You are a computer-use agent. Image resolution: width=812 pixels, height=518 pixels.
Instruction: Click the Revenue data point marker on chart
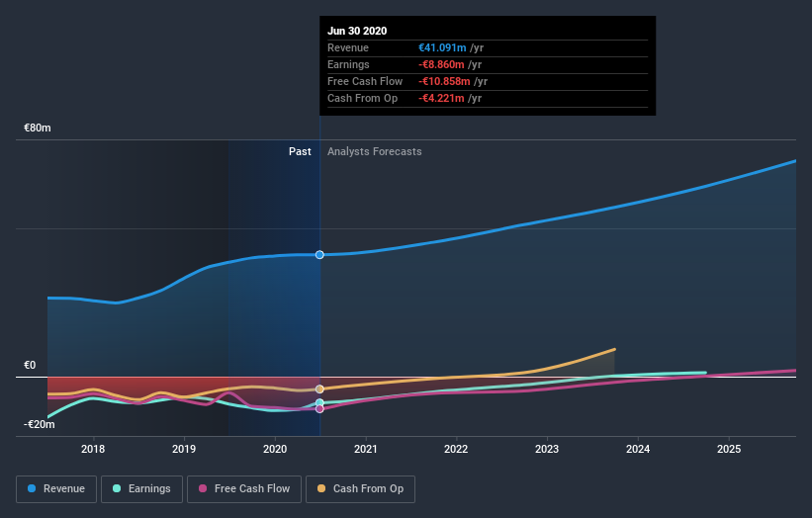319,255
